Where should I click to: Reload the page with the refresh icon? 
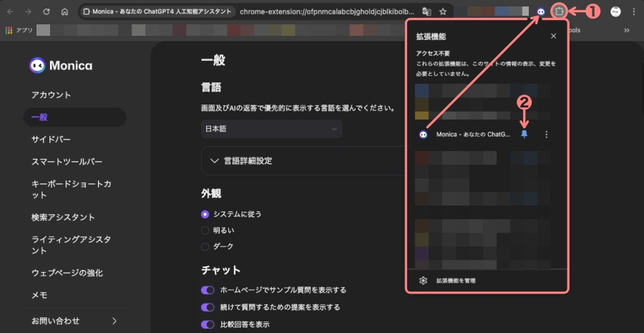point(47,12)
